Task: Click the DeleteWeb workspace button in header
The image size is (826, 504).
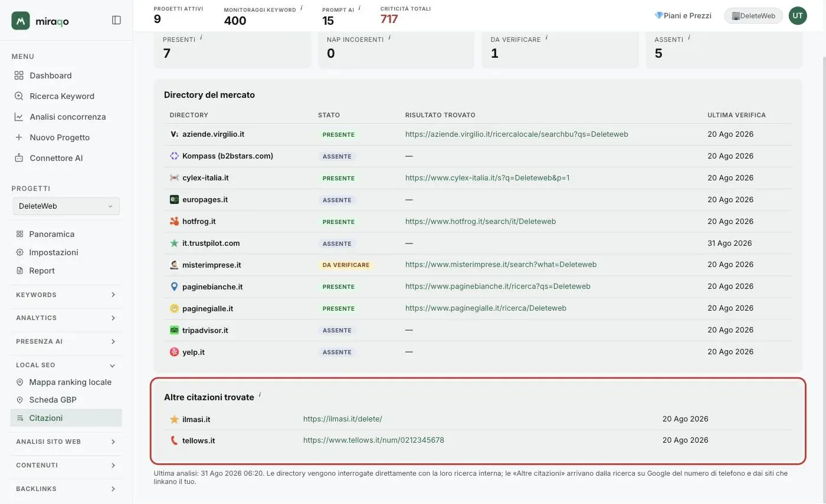Action: pyautogui.click(x=753, y=16)
